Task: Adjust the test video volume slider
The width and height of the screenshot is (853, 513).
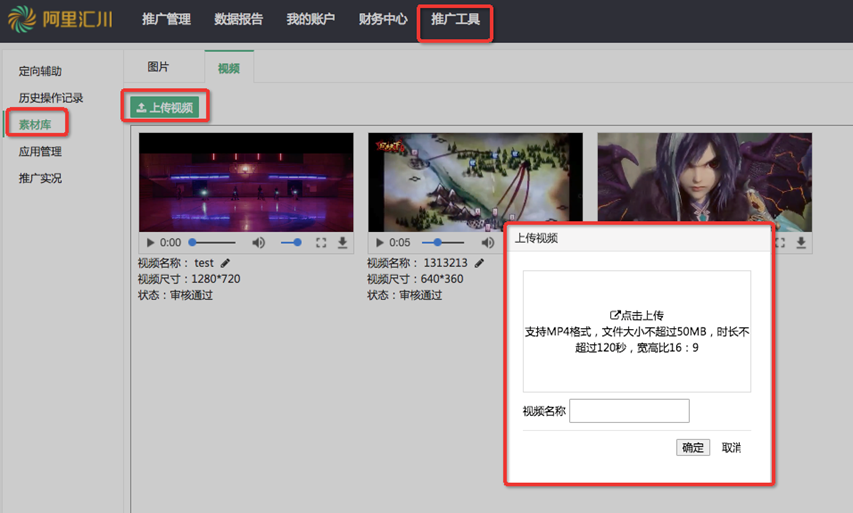Action: point(292,242)
